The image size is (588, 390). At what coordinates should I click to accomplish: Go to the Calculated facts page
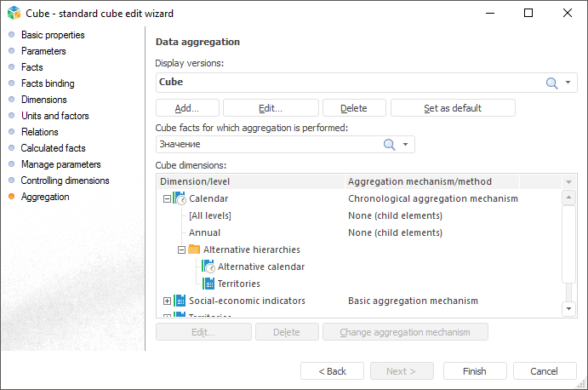click(53, 148)
